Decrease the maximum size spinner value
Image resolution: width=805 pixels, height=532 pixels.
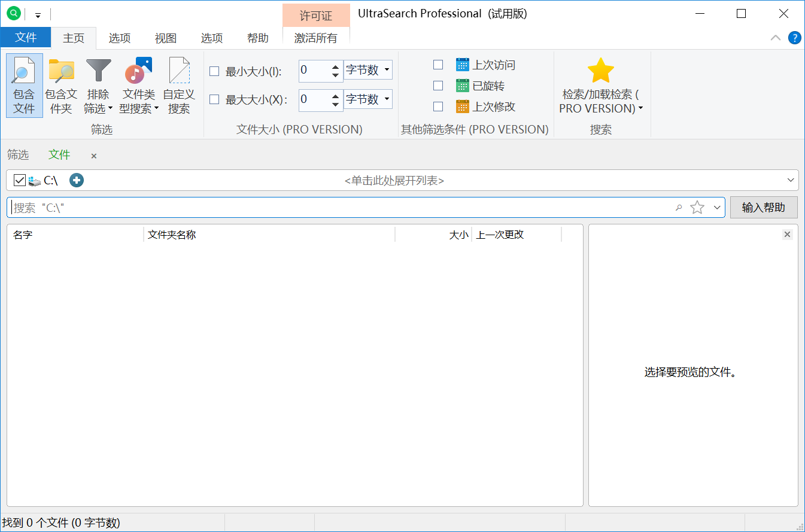pyautogui.click(x=336, y=104)
